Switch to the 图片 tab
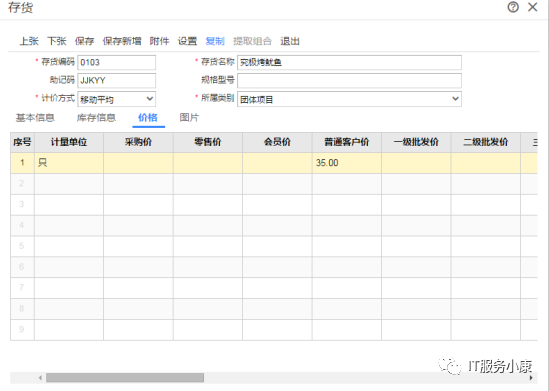Viewport: 549px width, 391px height. [x=189, y=118]
